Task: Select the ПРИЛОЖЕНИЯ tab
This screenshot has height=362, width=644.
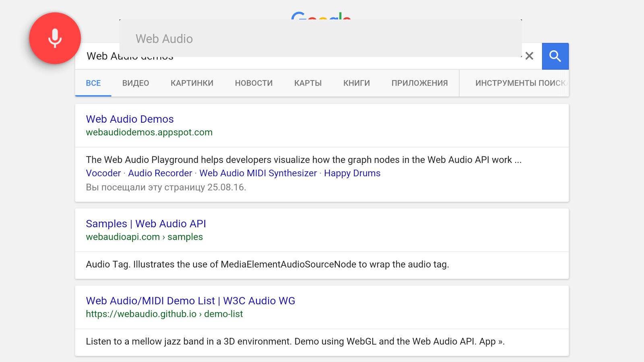Action: [419, 83]
